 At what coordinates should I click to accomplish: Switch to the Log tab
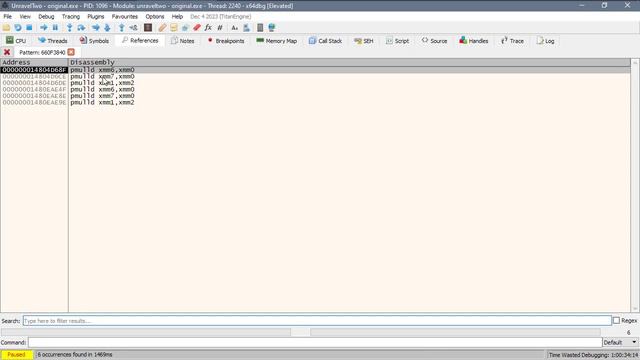[x=545, y=41]
